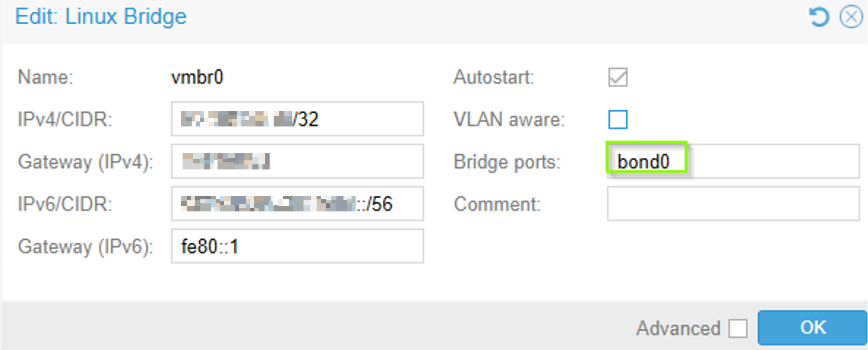Screen dimensions: 868x350
Task: Select the IPv6/CIDR address field
Action: (x=297, y=204)
